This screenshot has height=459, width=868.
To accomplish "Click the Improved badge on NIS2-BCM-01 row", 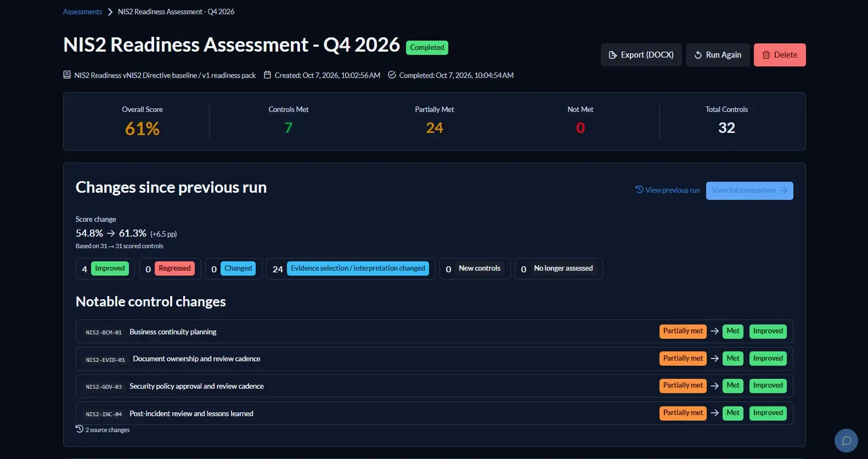I will (768, 331).
